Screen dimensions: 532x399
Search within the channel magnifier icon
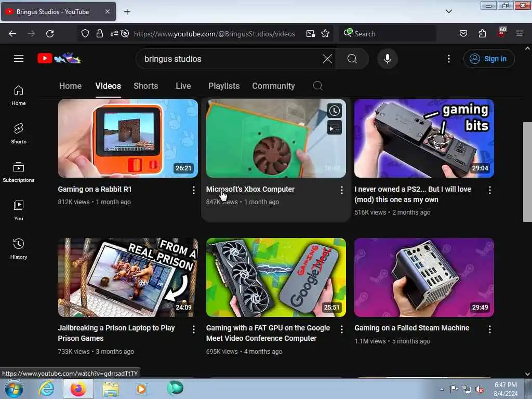(x=317, y=86)
